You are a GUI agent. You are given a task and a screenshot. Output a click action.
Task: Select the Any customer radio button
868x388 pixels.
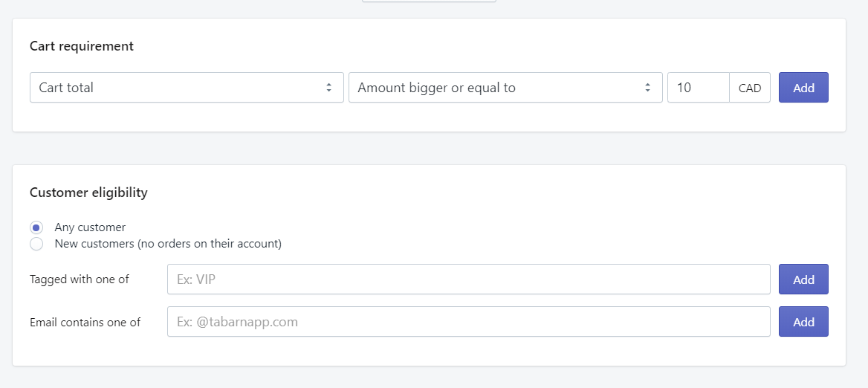[x=36, y=227]
